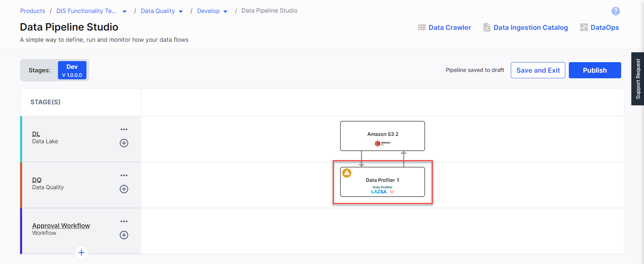Go to DataOps
The height and width of the screenshot is (264, 644).
click(599, 27)
